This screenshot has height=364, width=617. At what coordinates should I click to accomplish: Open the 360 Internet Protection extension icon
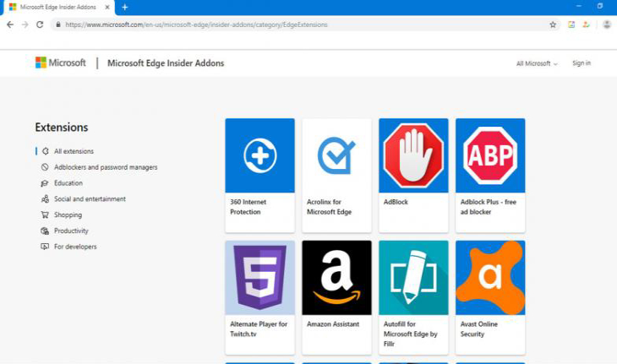259,155
